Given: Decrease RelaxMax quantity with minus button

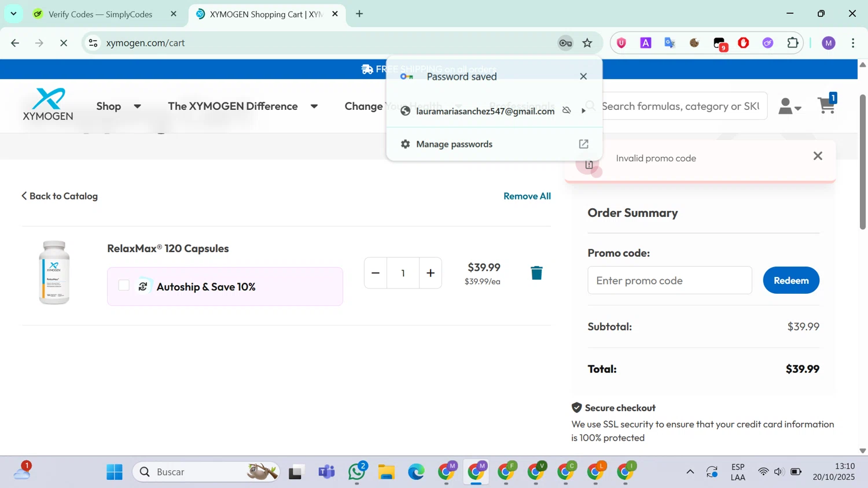Looking at the screenshot, I should click(376, 273).
